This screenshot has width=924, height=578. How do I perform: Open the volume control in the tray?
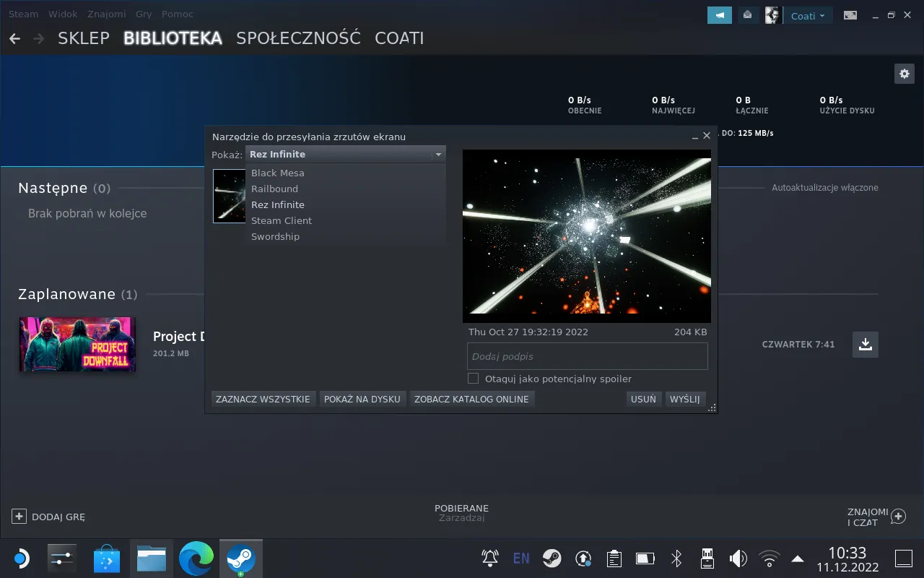(x=738, y=558)
